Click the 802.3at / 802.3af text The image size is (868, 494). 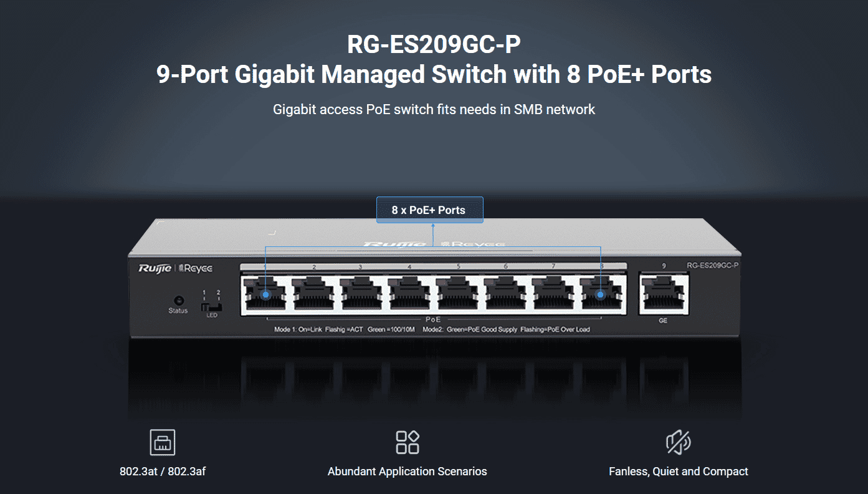[163, 472]
